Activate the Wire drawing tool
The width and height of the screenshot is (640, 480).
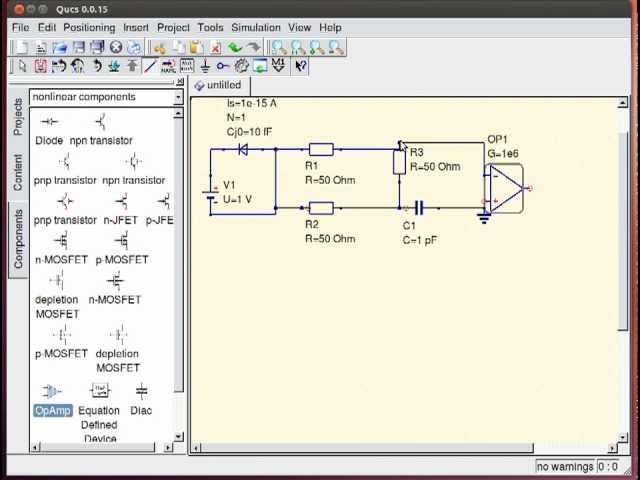[x=150, y=66]
